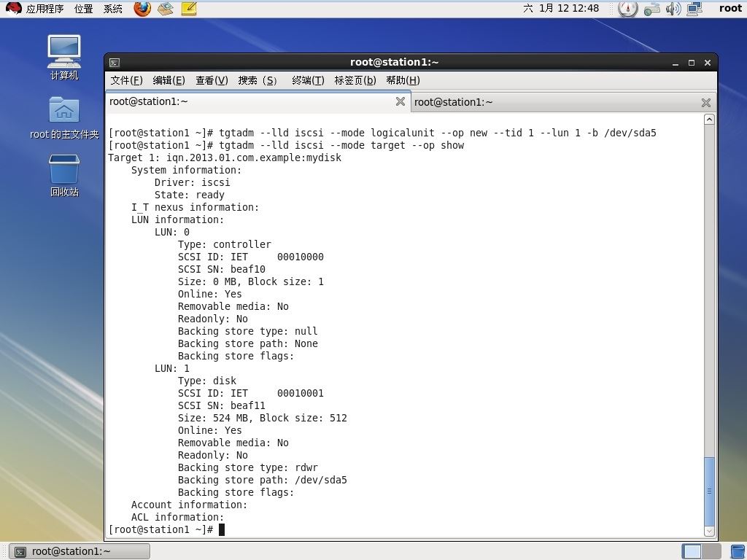This screenshot has height=560, width=747.
Task: Click the trash icon in the bottom panel
Action: click(x=738, y=551)
